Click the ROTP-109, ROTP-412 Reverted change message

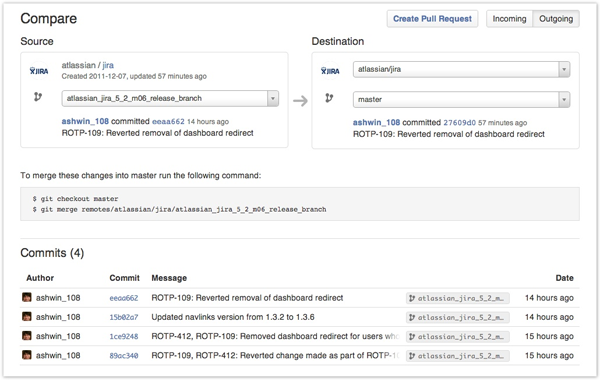(x=275, y=355)
